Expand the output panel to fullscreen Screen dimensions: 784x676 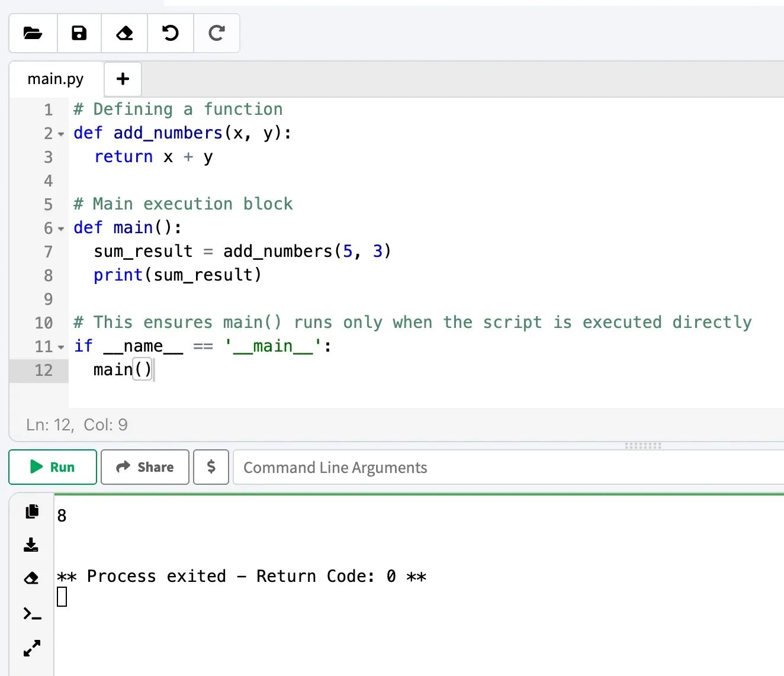click(32, 648)
